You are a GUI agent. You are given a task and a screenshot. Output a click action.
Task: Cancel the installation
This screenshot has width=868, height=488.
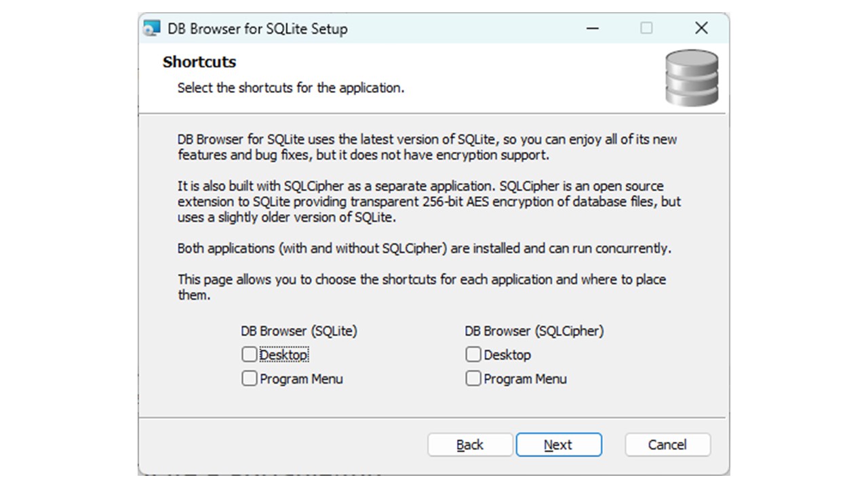pos(667,445)
